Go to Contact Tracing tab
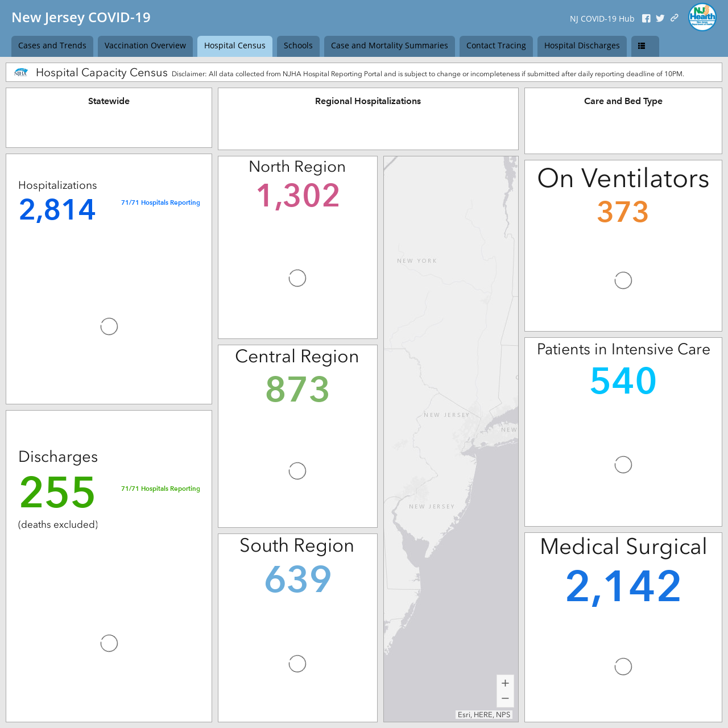The width and height of the screenshot is (728, 728). 496,46
